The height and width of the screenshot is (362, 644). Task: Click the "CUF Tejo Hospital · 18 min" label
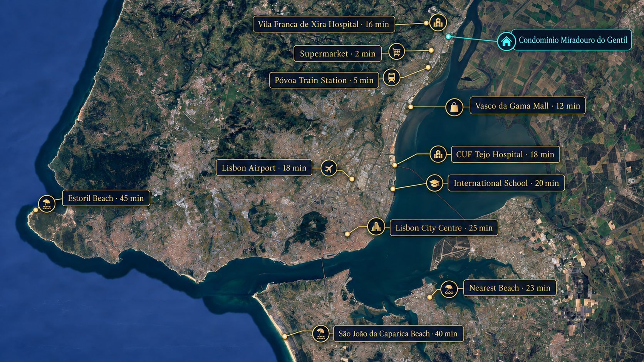505,154
